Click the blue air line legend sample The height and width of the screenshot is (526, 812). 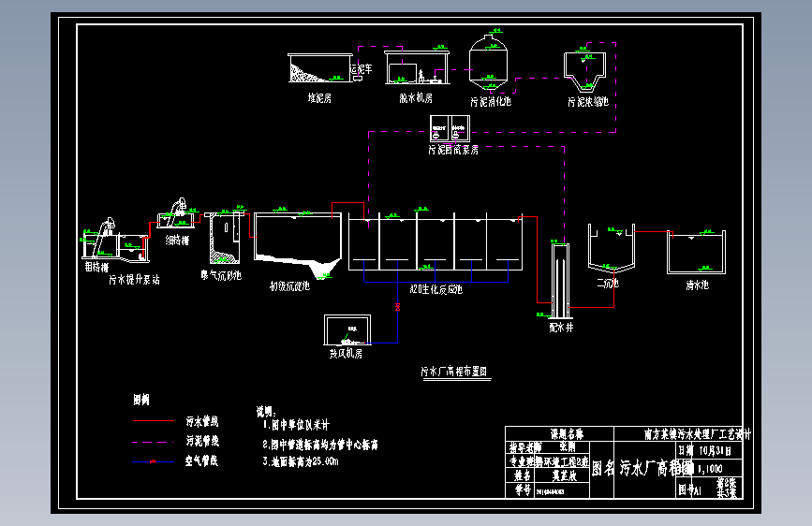154,461
